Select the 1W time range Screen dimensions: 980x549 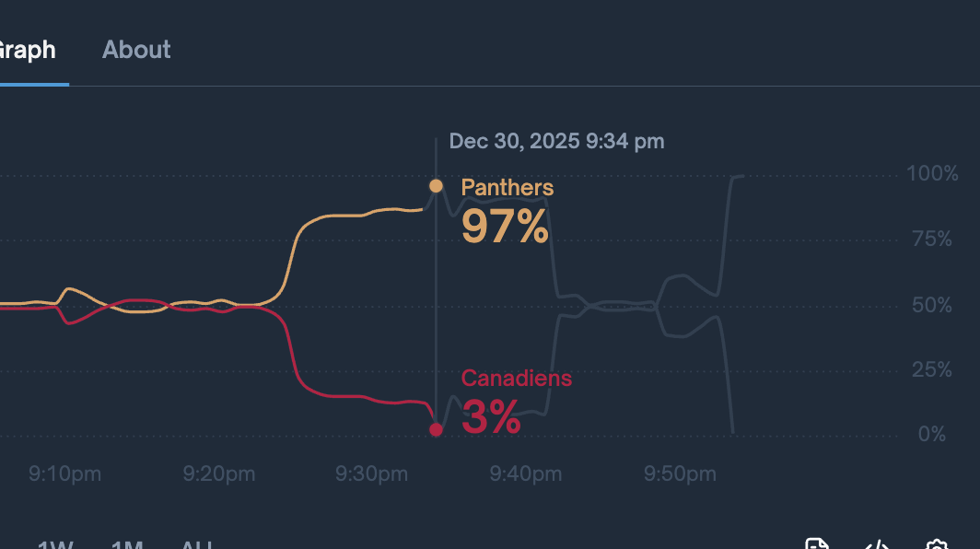click(x=55, y=545)
